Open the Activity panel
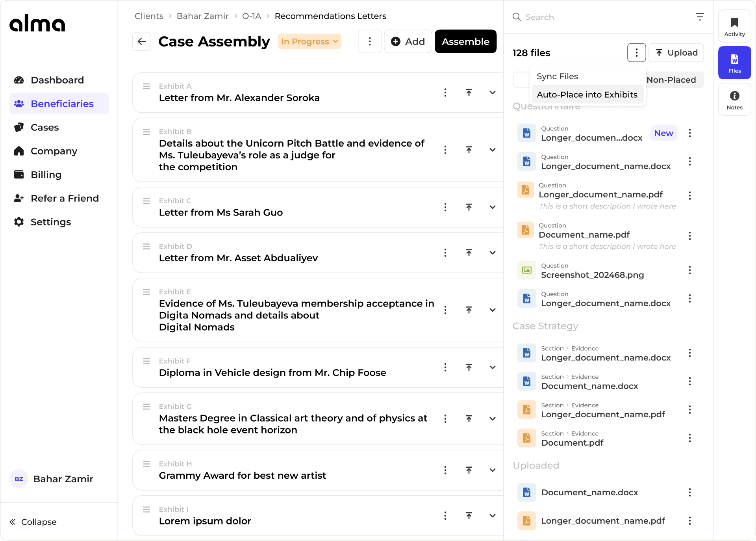 (x=735, y=26)
